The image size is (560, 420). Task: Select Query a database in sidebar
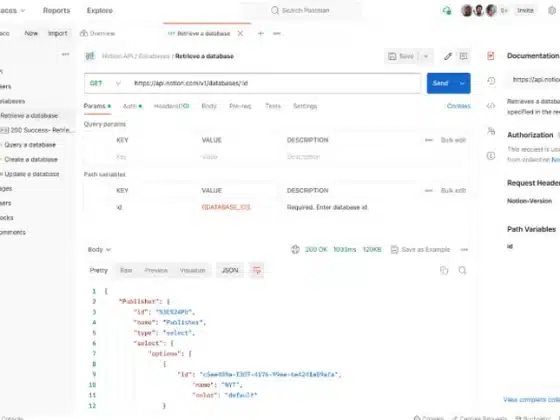[30, 145]
